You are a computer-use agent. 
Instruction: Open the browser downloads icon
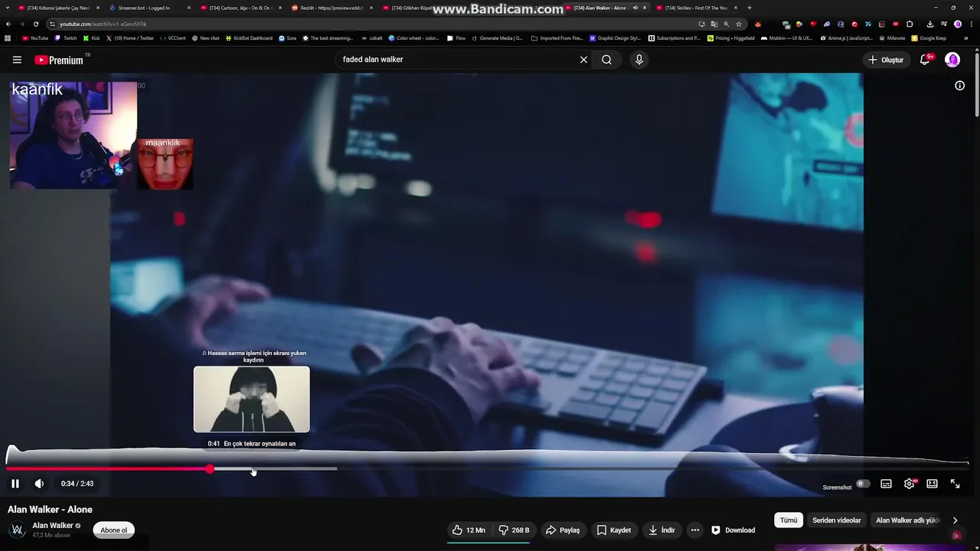930,24
